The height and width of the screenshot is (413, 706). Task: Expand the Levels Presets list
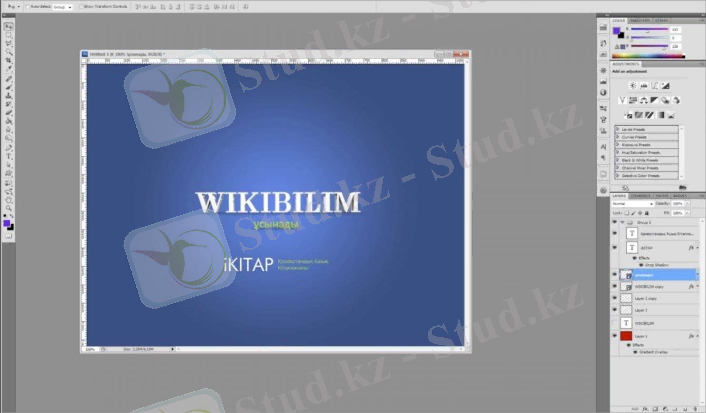(x=617, y=129)
